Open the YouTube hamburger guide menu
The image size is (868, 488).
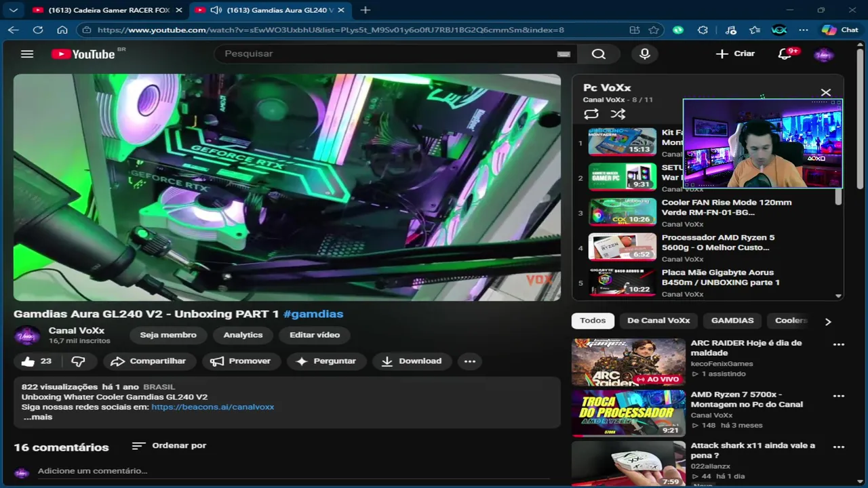[x=27, y=54]
